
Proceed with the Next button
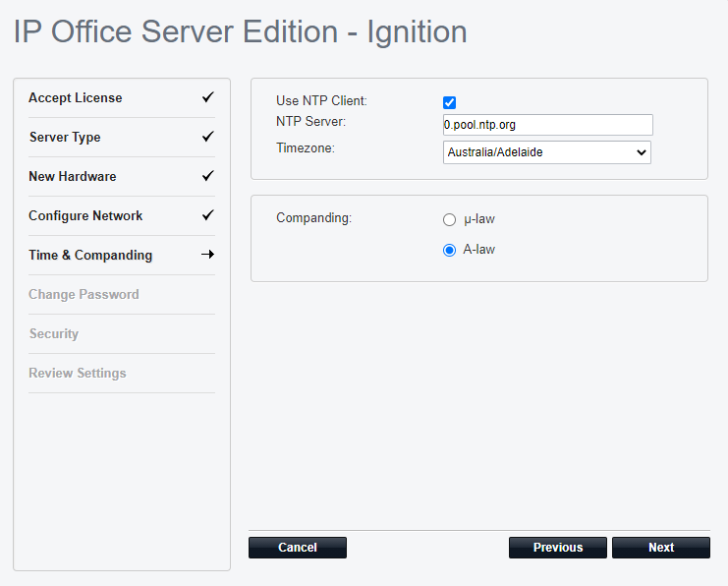[661, 548]
